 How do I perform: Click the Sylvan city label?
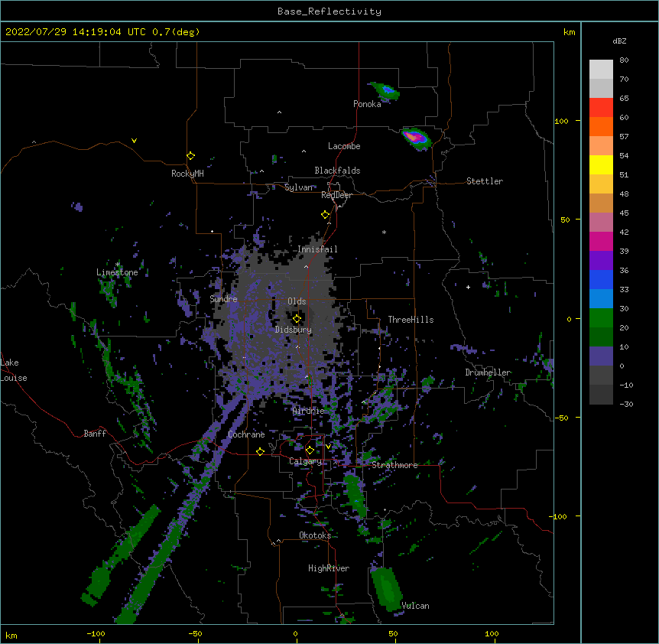298,187
